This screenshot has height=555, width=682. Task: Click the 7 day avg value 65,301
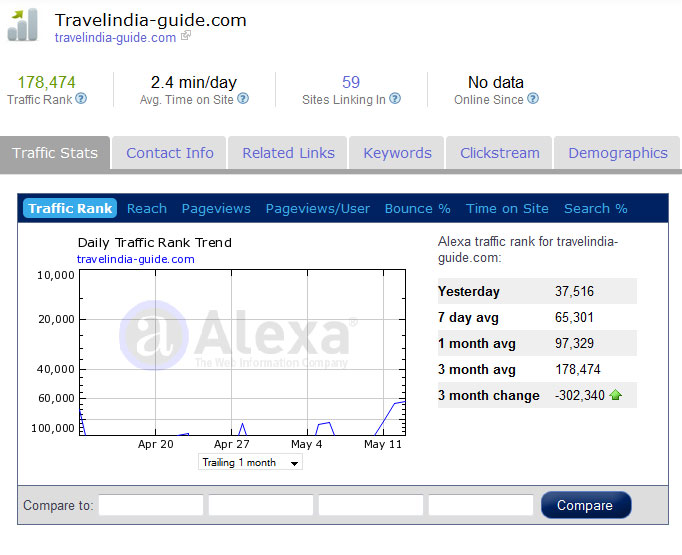(x=574, y=317)
